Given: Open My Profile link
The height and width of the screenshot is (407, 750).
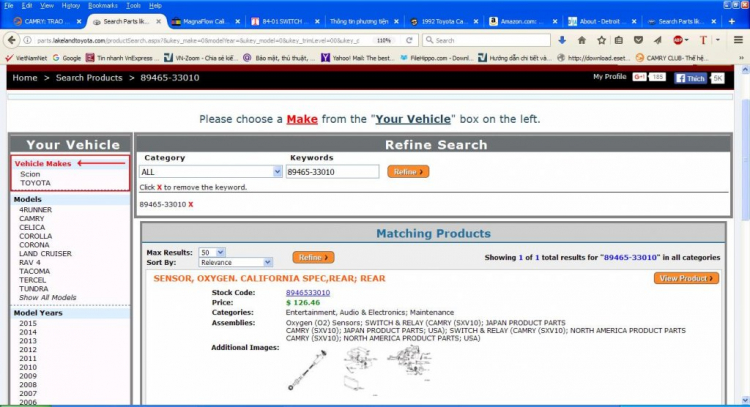Looking at the screenshot, I should pos(609,77).
